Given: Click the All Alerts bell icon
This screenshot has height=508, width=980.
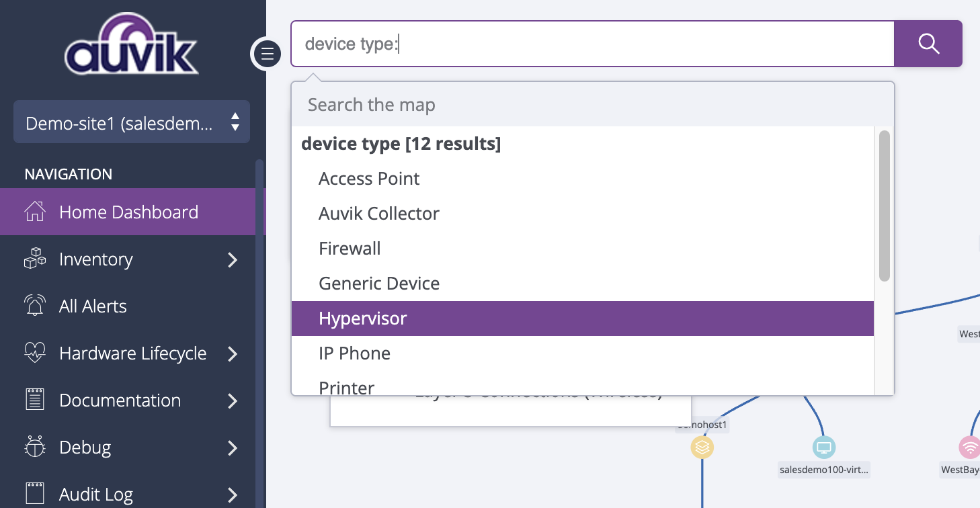Looking at the screenshot, I should [34, 306].
